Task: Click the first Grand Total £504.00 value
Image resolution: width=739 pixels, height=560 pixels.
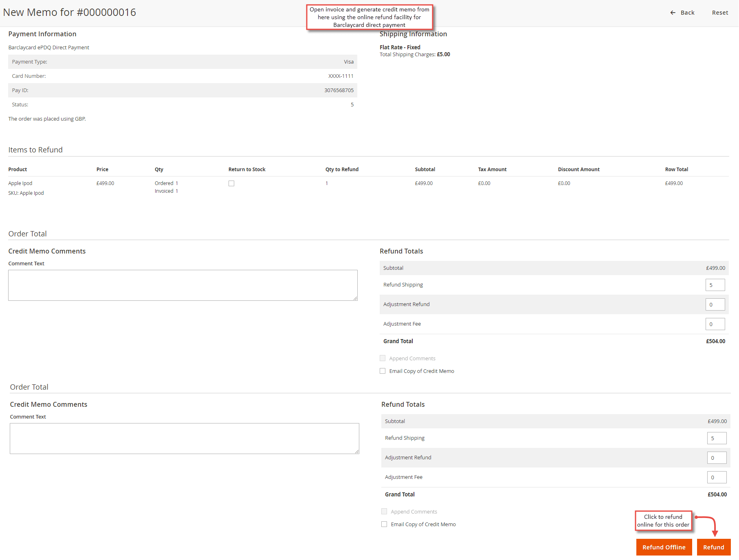Action: [x=715, y=341]
